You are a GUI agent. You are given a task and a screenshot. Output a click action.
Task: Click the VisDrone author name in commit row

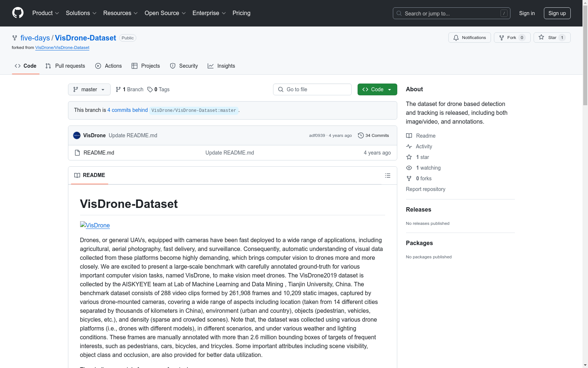click(94, 135)
